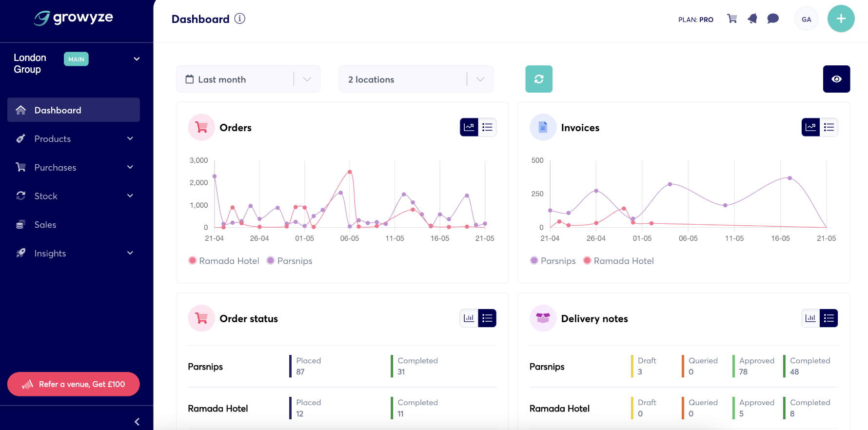Screen dimensions: 868x430
Task: Switch Order status panel to chart view
Action: coord(469,318)
